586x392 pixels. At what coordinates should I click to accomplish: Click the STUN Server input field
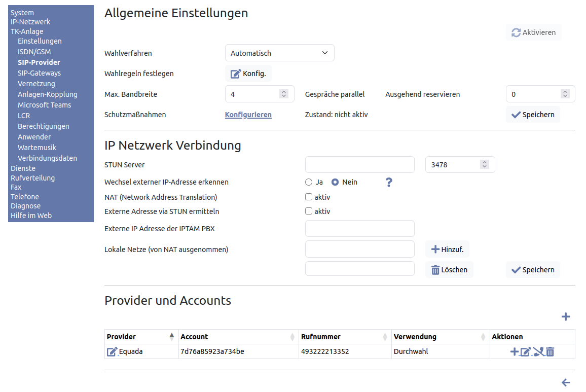coord(359,165)
